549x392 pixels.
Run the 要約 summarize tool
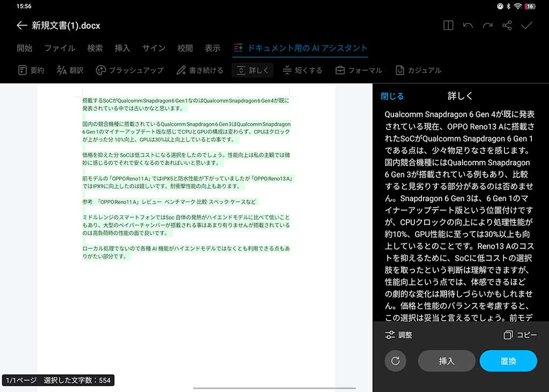pyautogui.click(x=31, y=70)
